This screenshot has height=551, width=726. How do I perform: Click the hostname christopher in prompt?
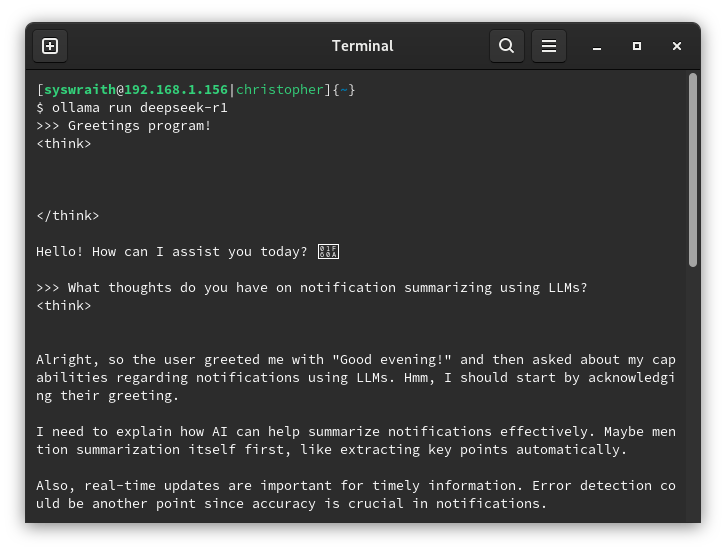coord(280,90)
